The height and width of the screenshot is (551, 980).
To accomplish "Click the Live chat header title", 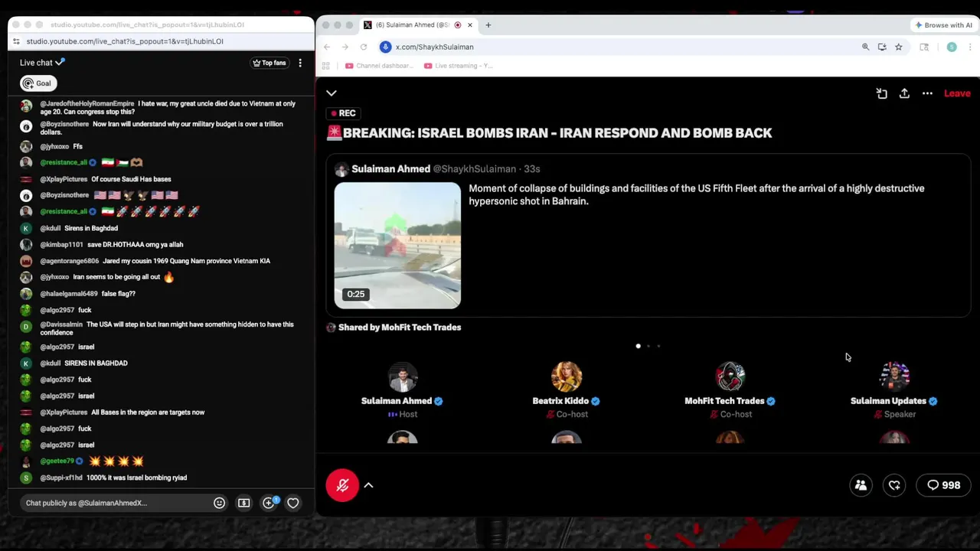I will click(x=36, y=63).
